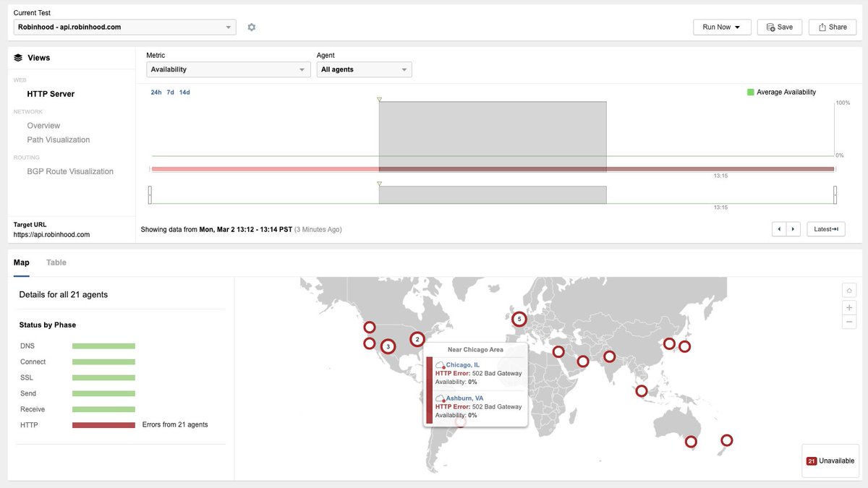Click the cloud agent icon beside Chicago, IL
Screen dimensions: 868x488
[440, 365]
